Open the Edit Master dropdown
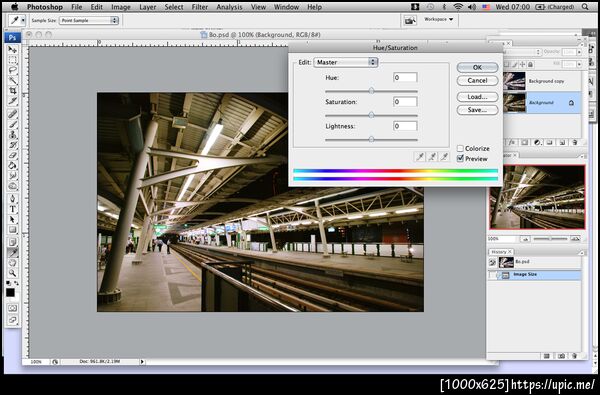Viewport: 600px width, 395px height. tap(346, 62)
